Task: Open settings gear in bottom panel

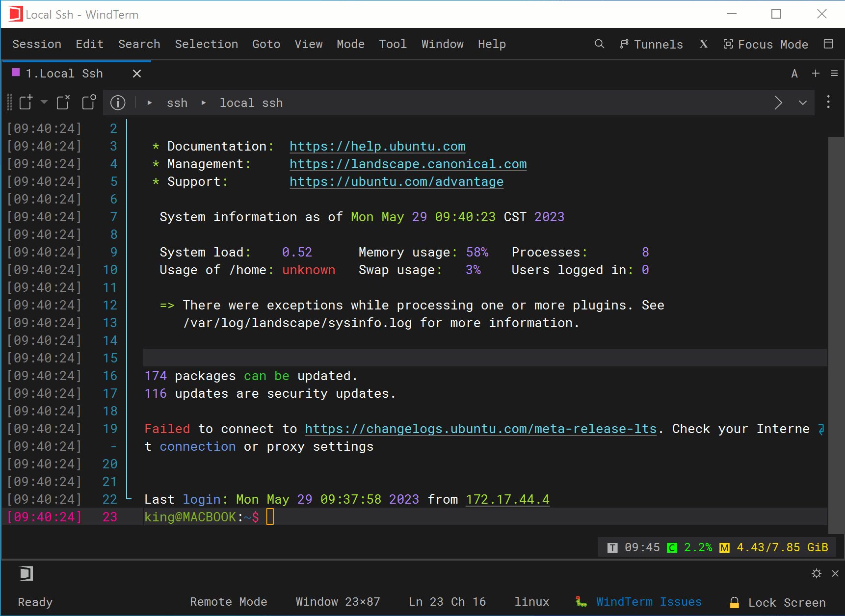Action: 817,573
